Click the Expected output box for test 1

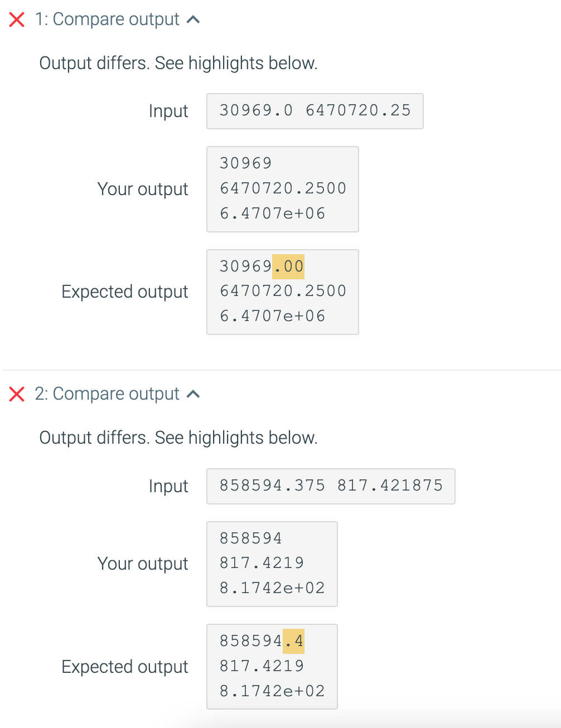(x=282, y=291)
